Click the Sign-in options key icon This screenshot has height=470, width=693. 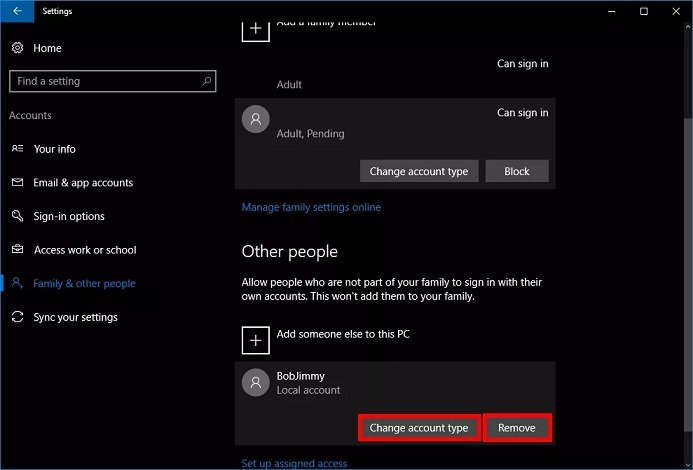click(17, 216)
